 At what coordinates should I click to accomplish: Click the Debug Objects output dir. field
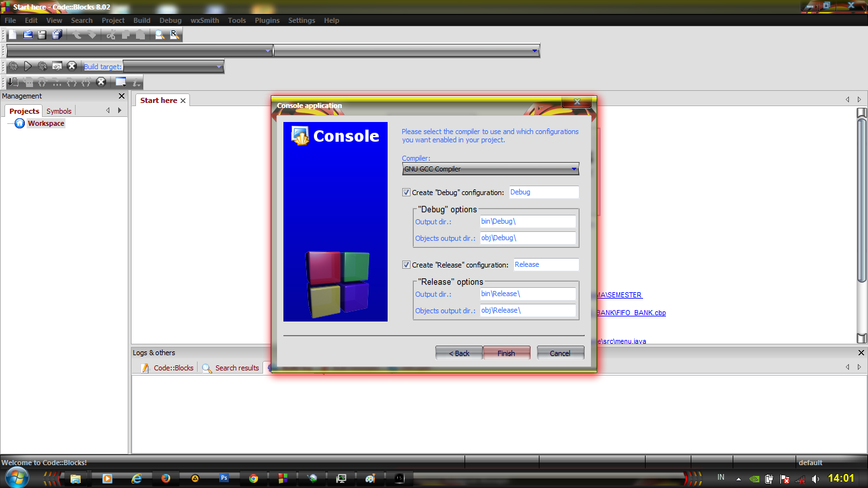click(x=528, y=238)
